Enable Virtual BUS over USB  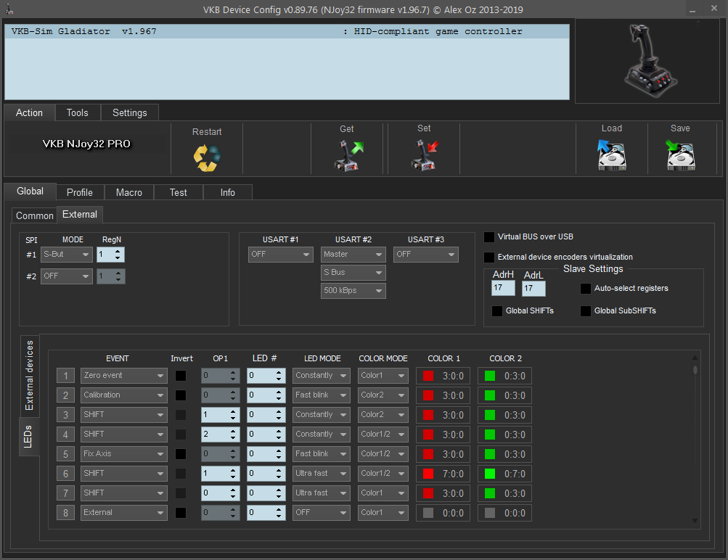pos(490,237)
